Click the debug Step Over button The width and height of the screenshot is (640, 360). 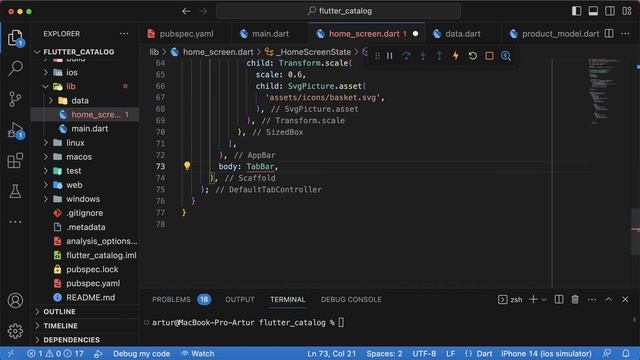pyautogui.click(x=406, y=56)
